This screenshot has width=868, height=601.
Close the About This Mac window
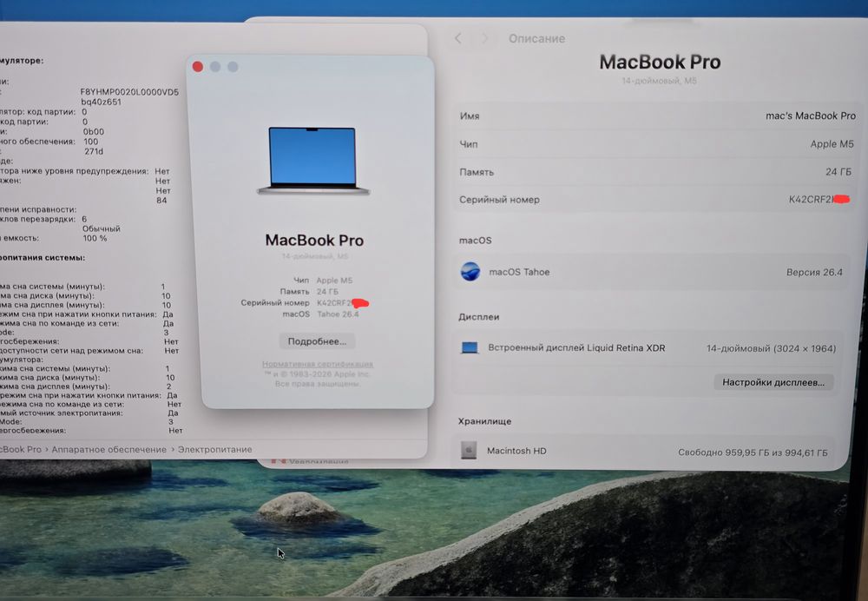(198, 67)
